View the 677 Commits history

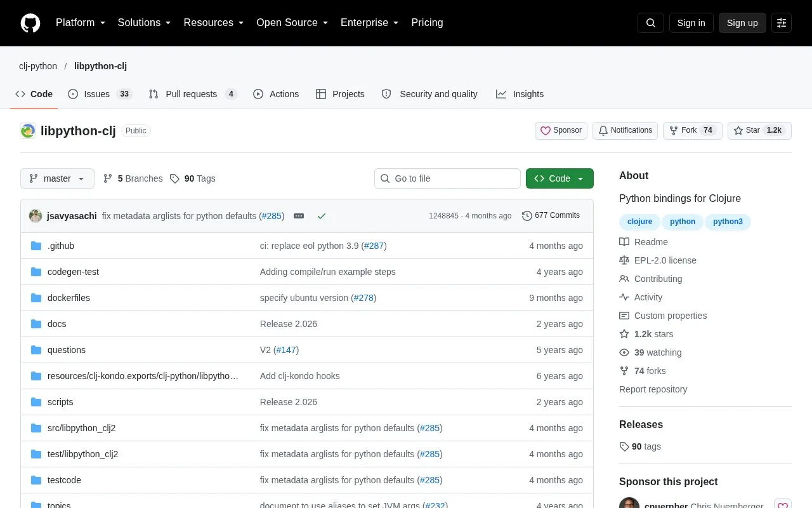click(x=551, y=216)
